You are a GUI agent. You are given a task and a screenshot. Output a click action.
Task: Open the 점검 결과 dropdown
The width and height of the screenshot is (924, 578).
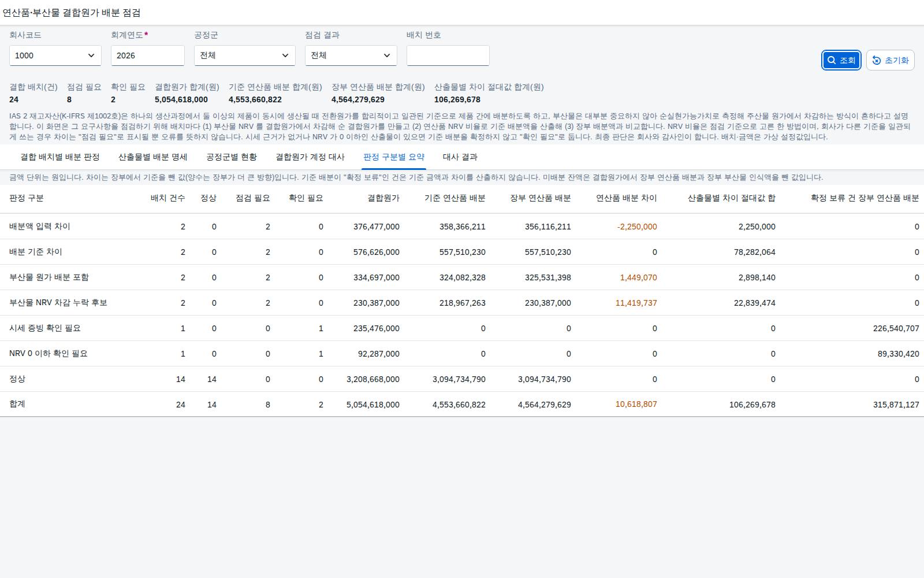tap(351, 55)
